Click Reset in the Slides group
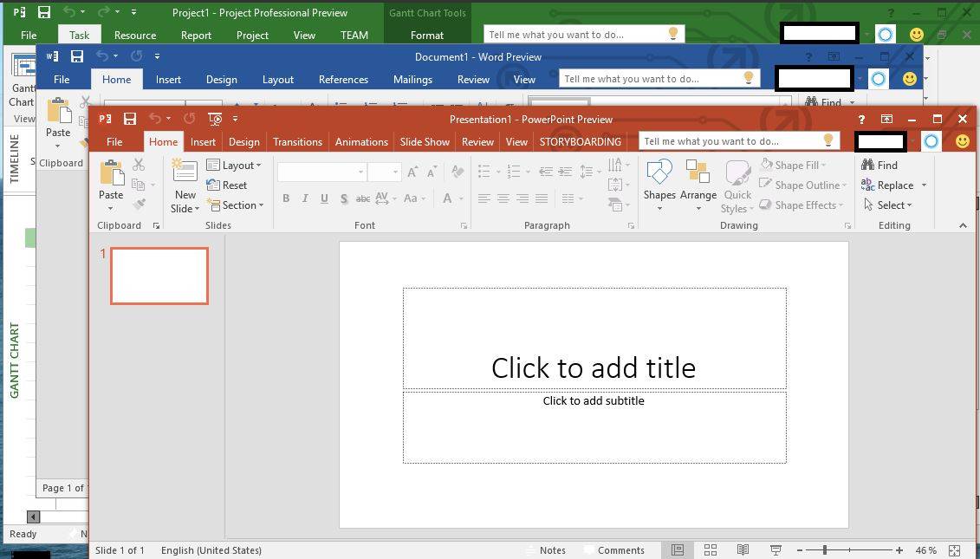The image size is (980, 559). tap(227, 185)
